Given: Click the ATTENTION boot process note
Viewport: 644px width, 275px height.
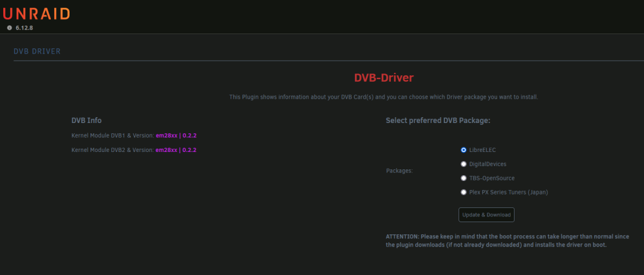Looking at the screenshot, I should coord(507,241).
